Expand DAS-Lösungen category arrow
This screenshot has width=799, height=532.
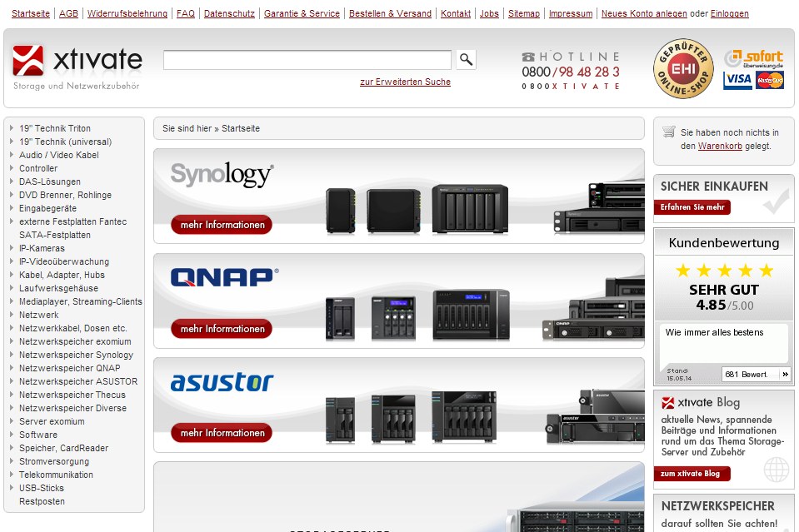[x=12, y=181]
